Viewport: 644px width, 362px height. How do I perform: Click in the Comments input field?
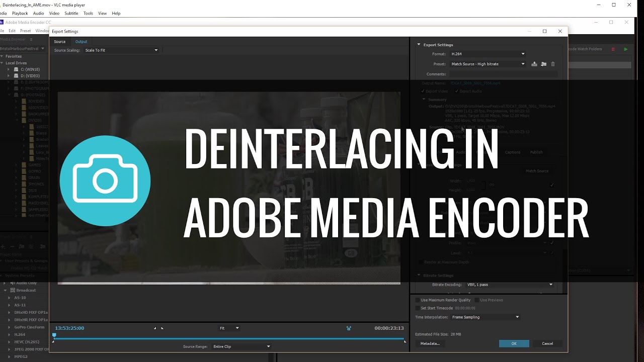point(503,74)
